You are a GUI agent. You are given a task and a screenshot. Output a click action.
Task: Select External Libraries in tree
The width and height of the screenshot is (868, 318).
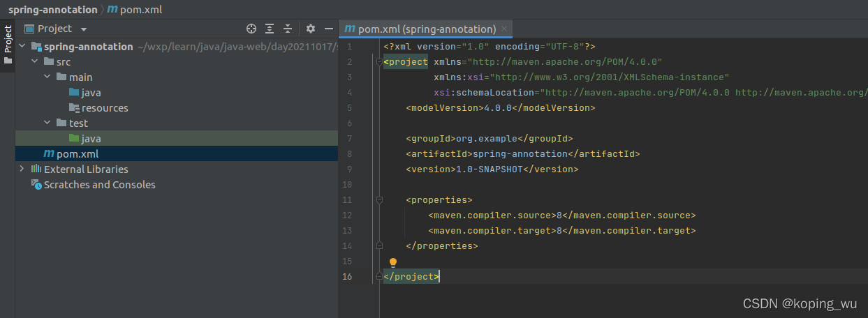(x=86, y=169)
